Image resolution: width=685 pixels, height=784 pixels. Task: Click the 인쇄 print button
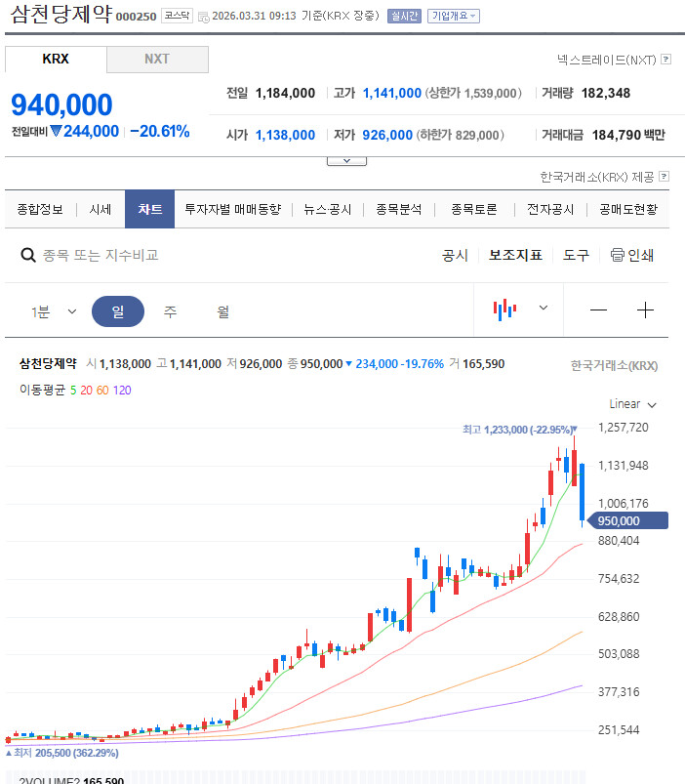tap(632, 256)
